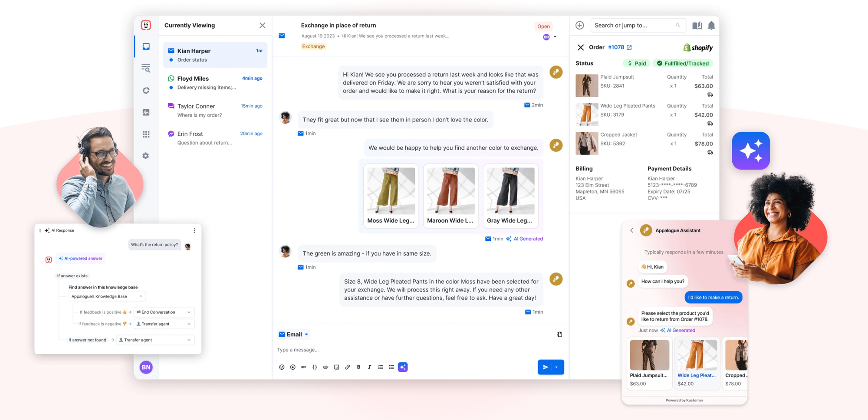Toggle bulleted list in composer toolbar
Viewport: 868px width, 420px height.
(x=391, y=367)
